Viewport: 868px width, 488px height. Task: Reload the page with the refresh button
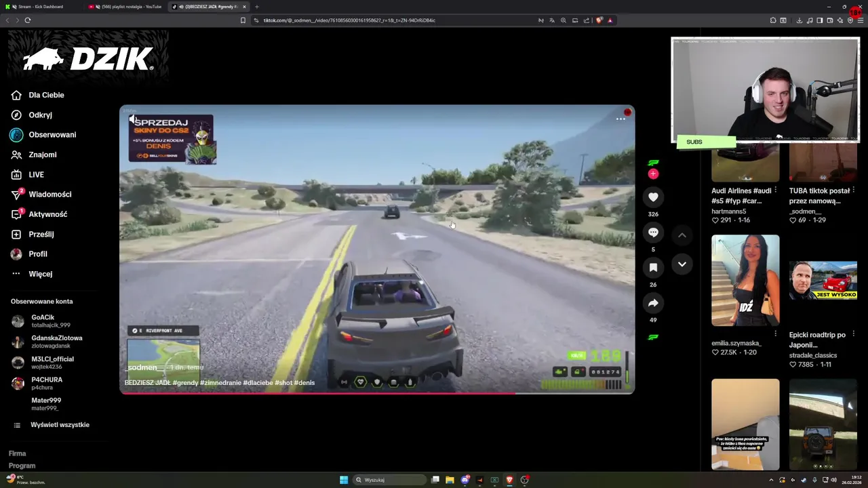(x=28, y=20)
